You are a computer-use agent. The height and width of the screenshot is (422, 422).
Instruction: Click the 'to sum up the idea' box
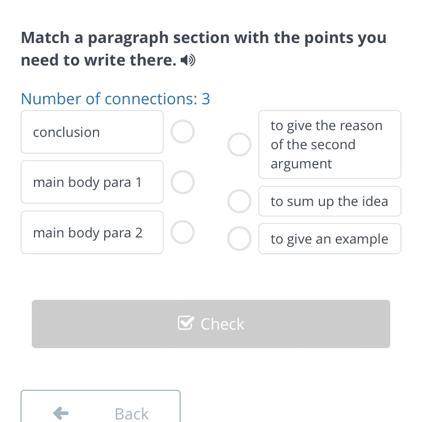(x=330, y=201)
